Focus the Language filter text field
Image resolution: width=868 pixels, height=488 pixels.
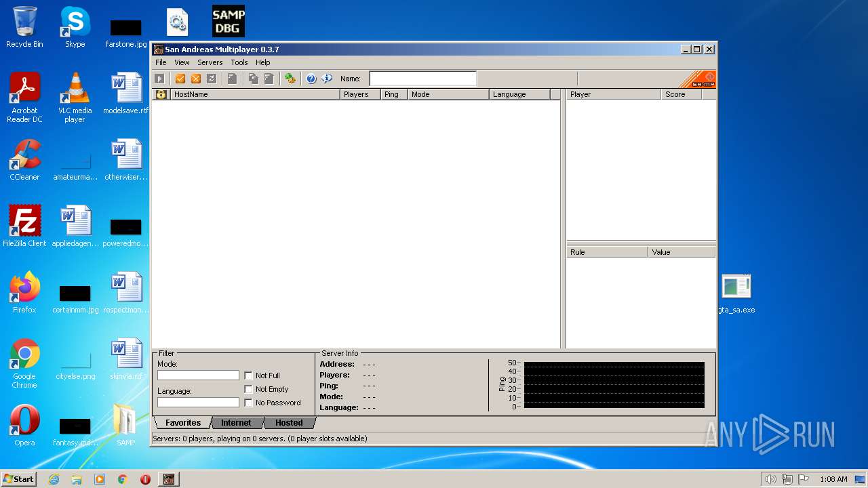pyautogui.click(x=198, y=403)
